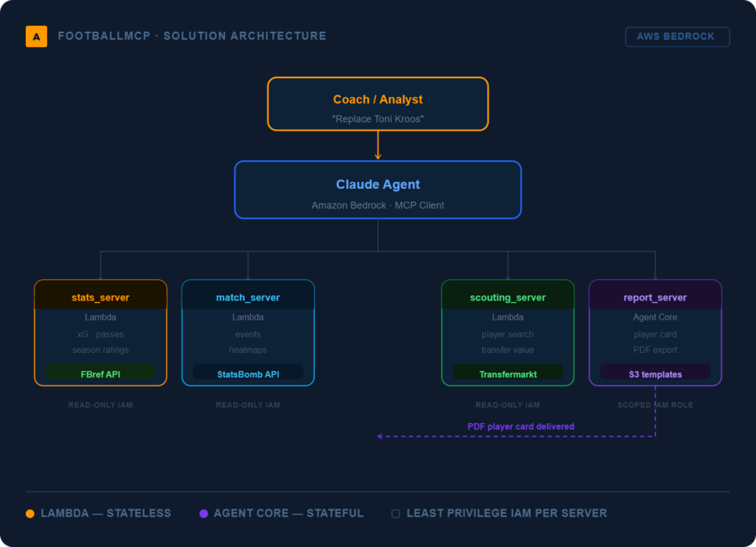The height and width of the screenshot is (547, 756).
Task: Click the StatsBomb API tag
Action: tap(248, 374)
